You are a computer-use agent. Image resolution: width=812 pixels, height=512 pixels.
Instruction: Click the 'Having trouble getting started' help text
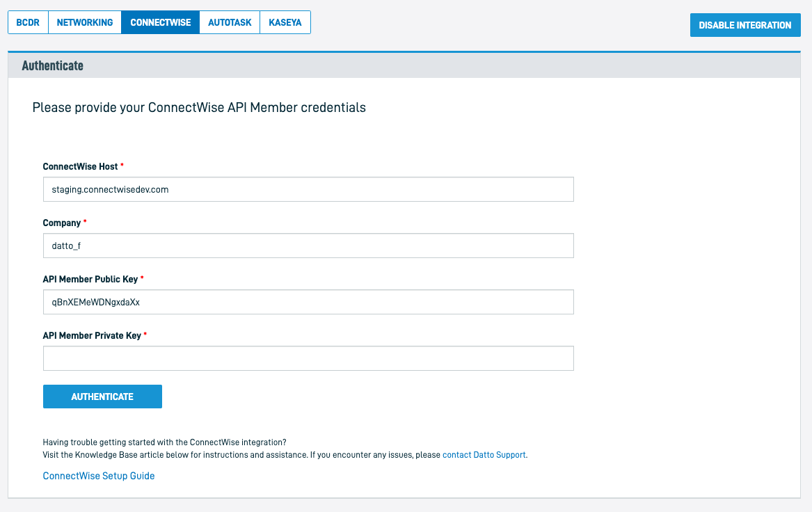click(x=164, y=442)
